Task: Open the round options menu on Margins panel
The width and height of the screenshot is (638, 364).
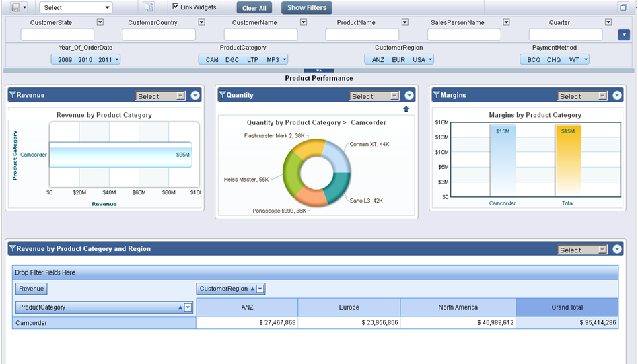Action: pyautogui.click(x=618, y=96)
